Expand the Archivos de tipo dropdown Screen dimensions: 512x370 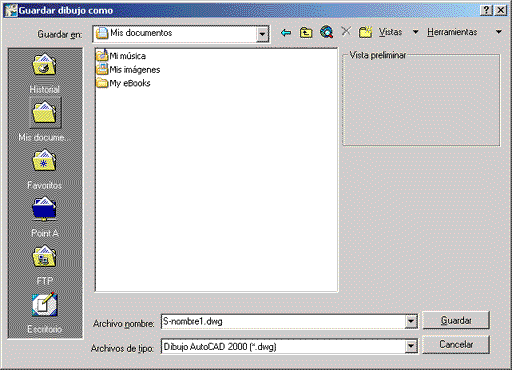point(411,346)
